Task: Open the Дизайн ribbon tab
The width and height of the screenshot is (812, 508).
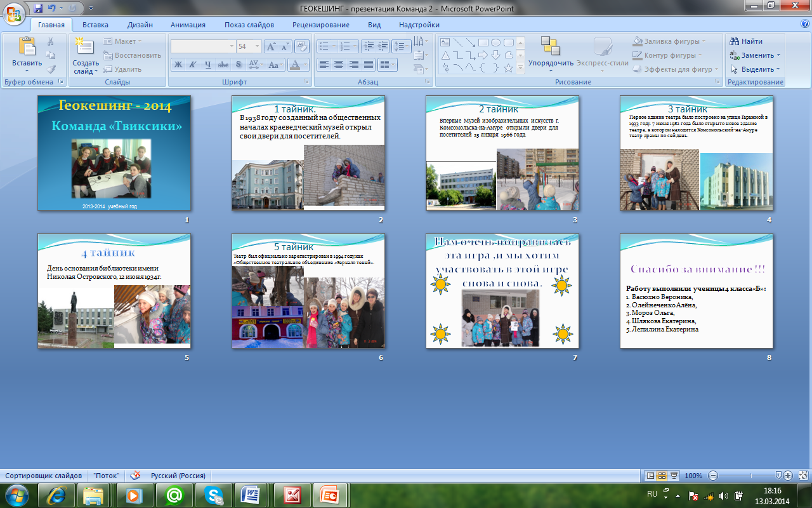Action: [140, 25]
